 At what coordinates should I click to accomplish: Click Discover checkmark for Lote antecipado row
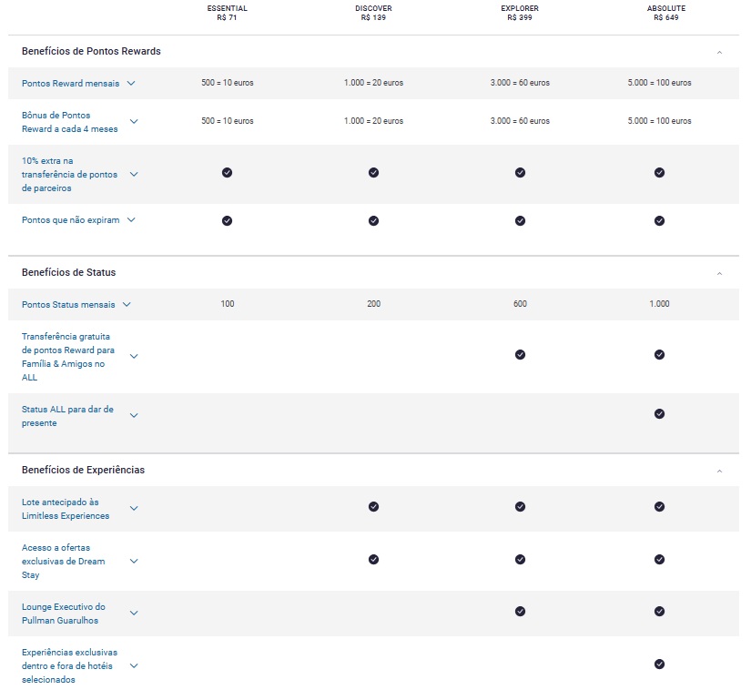click(373, 506)
